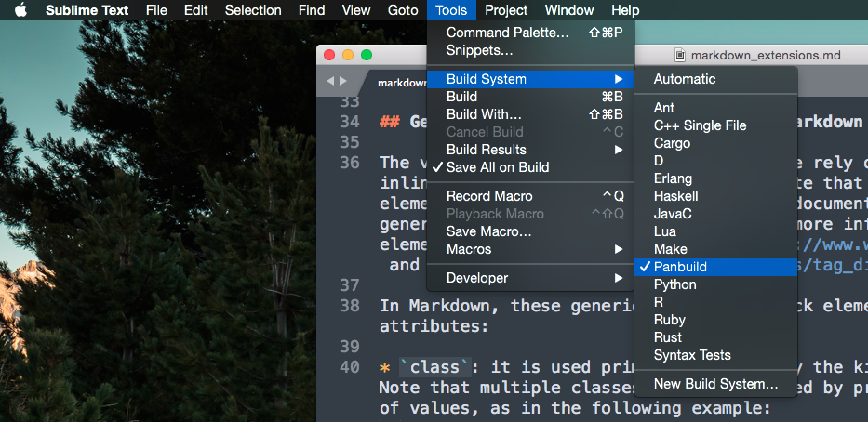Run the Build command

(530, 97)
